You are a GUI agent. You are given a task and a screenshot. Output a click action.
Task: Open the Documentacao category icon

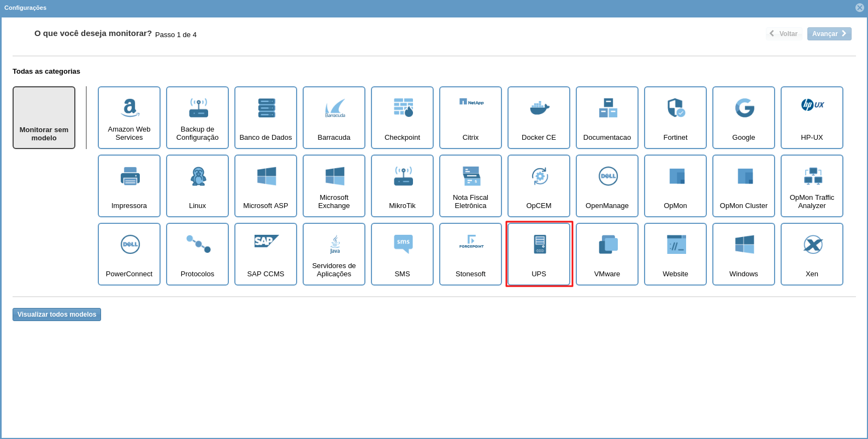tap(608, 108)
